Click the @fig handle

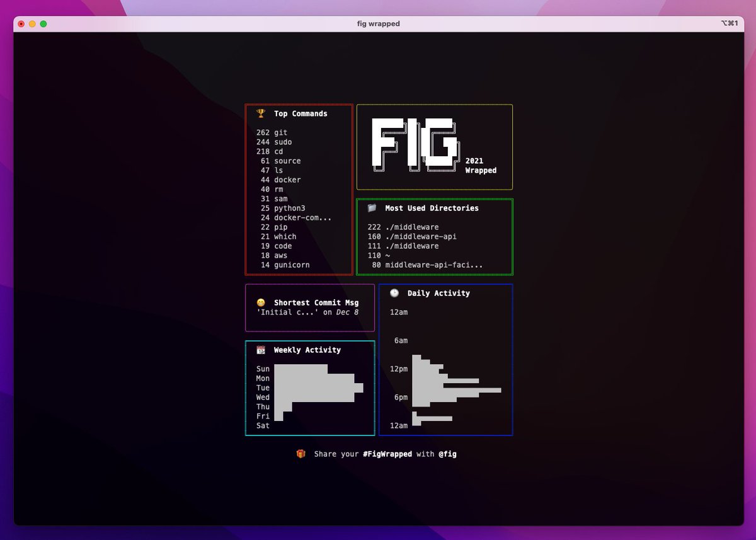tap(448, 454)
